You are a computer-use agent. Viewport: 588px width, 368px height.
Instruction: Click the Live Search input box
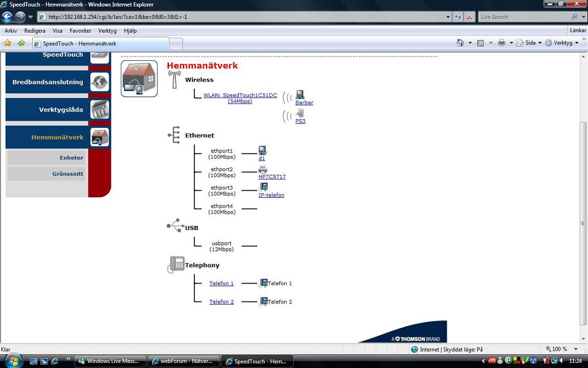pos(524,17)
